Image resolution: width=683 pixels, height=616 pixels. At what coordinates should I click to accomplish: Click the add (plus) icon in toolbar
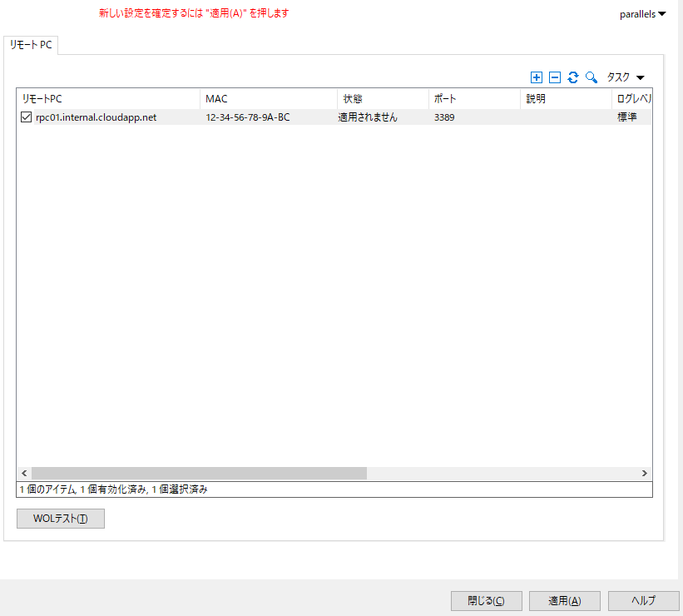(x=536, y=77)
